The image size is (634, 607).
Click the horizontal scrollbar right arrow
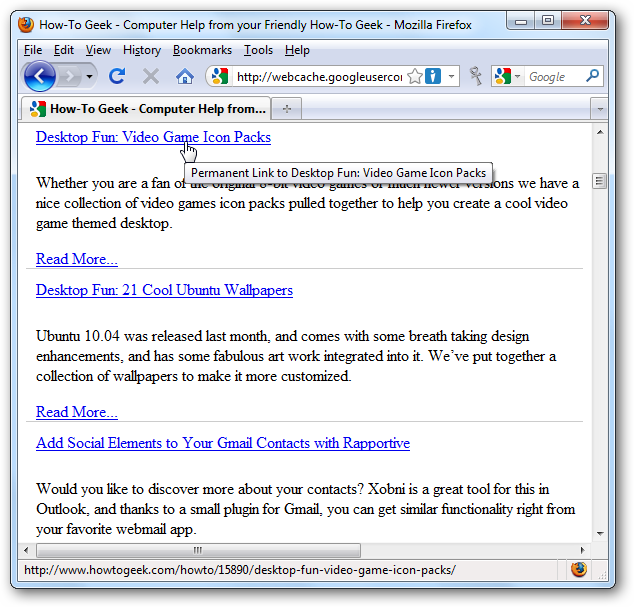pyautogui.click(x=582, y=550)
